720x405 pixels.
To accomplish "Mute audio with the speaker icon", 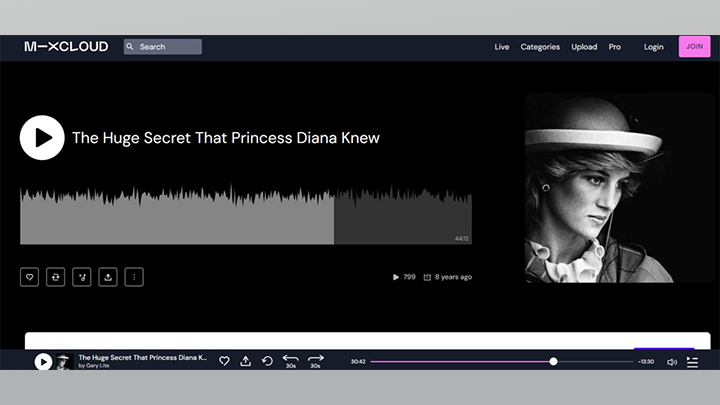I will click(672, 362).
